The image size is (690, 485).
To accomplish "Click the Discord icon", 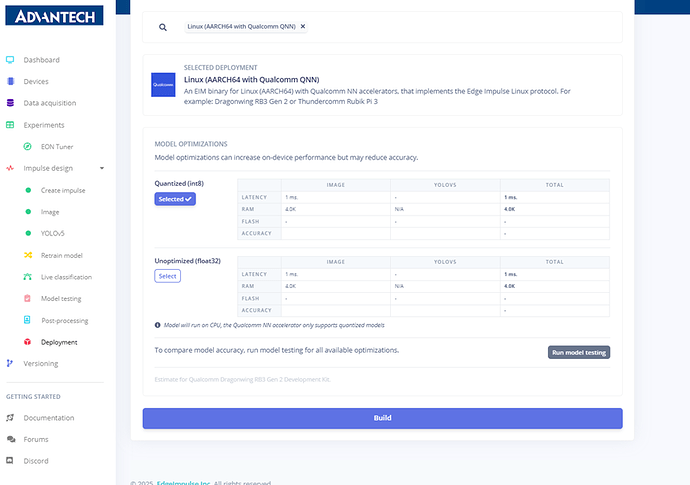I will point(10,461).
